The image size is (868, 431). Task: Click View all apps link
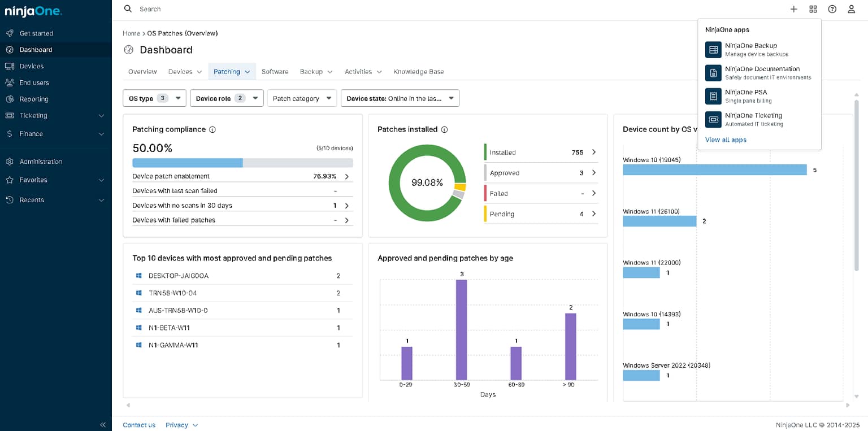pyautogui.click(x=726, y=140)
